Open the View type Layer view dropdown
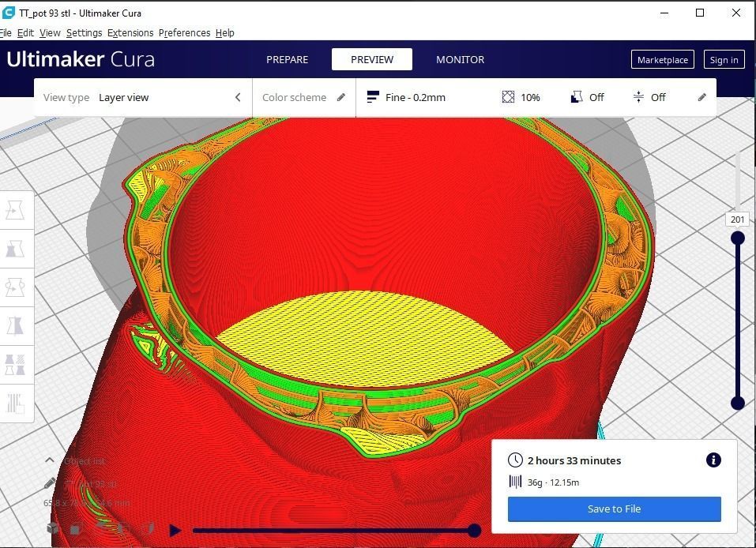 (x=143, y=97)
